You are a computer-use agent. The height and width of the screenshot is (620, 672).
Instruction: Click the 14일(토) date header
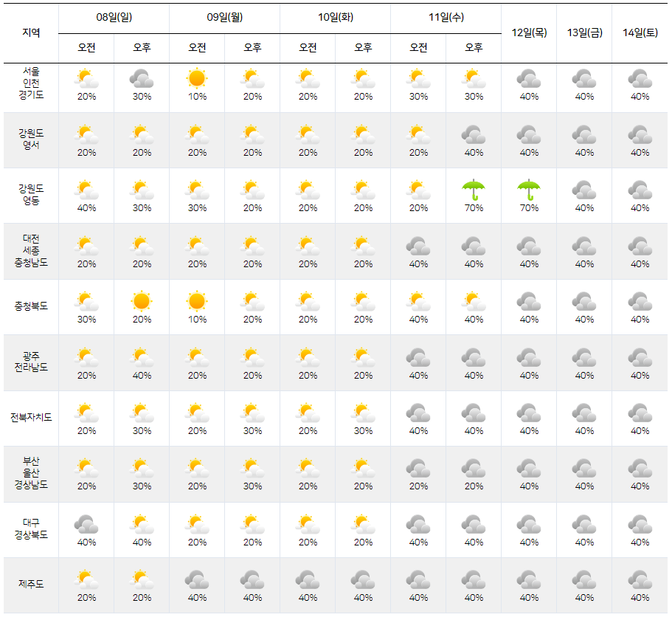[640, 32]
